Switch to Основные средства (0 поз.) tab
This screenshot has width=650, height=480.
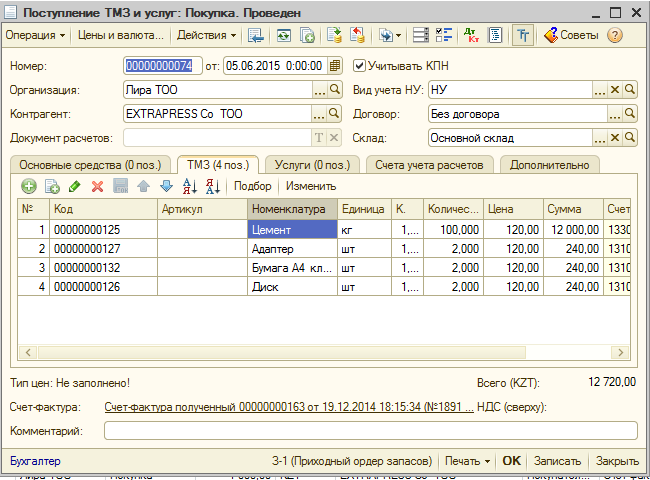90,165
